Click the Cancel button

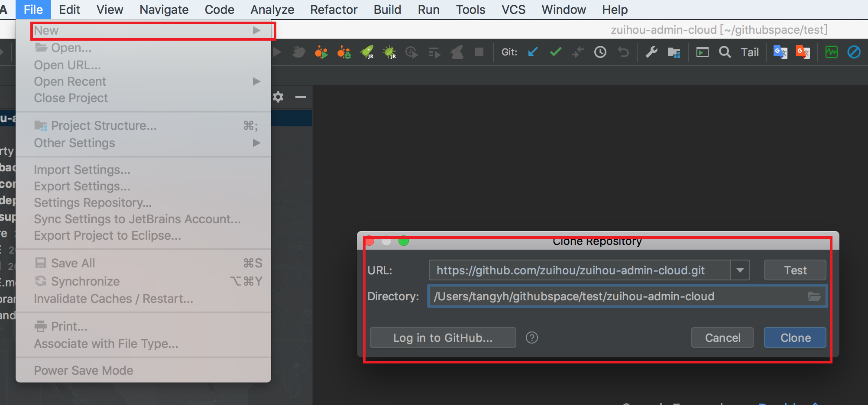pyautogui.click(x=722, y=337)
